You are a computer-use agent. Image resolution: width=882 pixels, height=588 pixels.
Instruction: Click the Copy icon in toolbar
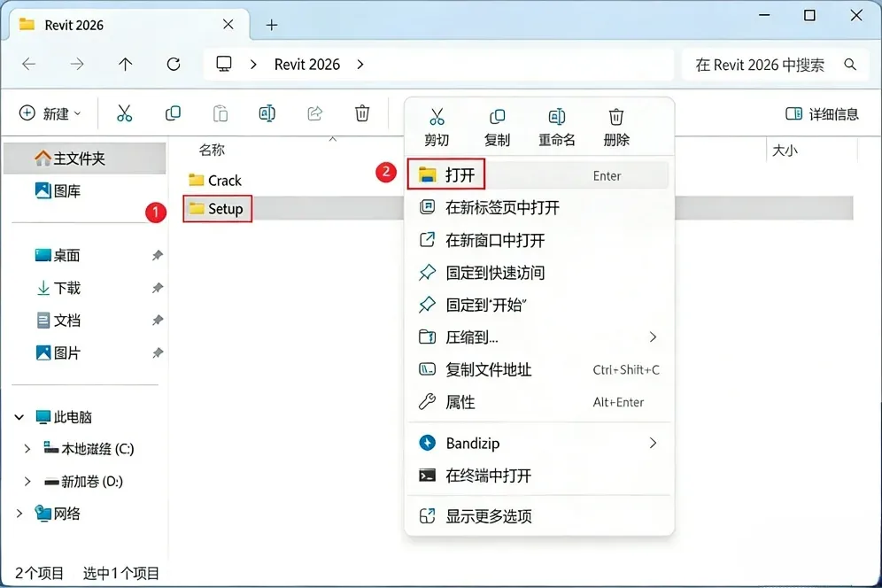point(173,113)
